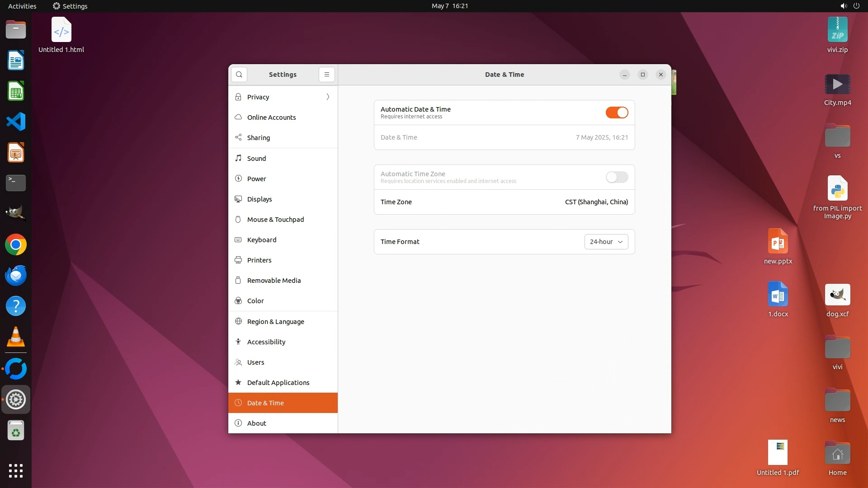Open Google Chrome from the dock
Screen dimensions: 868x488
pyautogui.click(x=16, y=245)
